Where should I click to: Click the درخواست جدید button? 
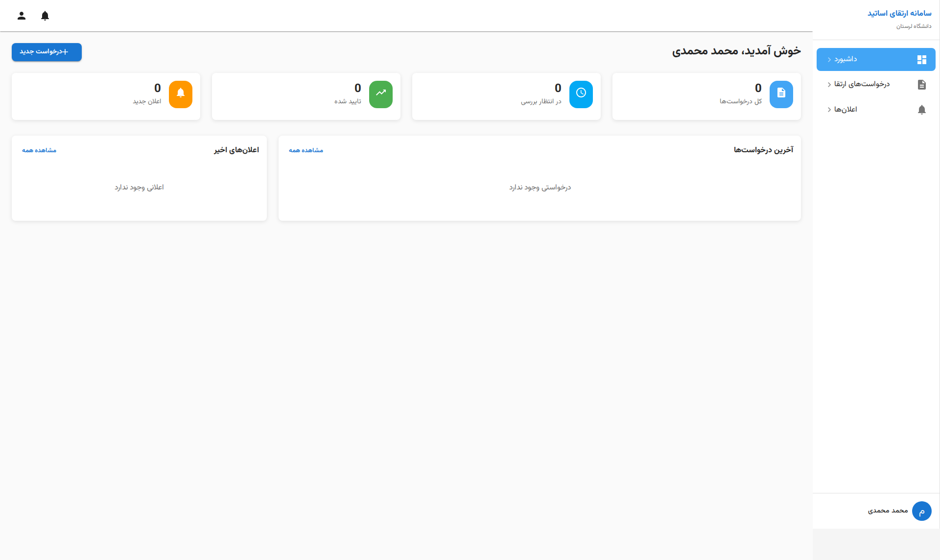[x=47, y=52]
